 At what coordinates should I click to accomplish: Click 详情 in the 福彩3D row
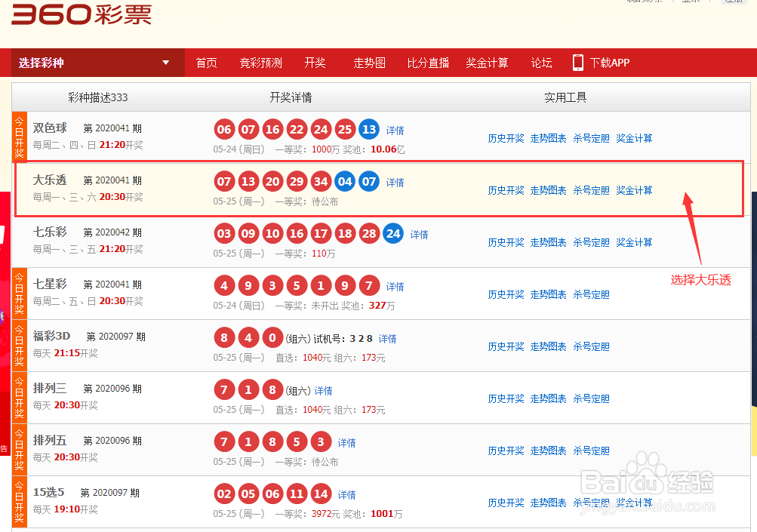point(387,339)
